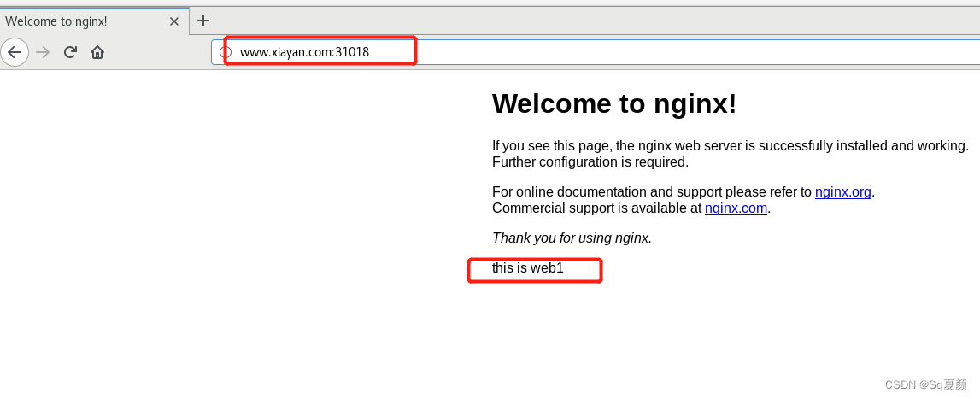This screenshot has height=399, width=980.
Task: Click the forward arrow navigation button
Action: [x=43, y=52]
